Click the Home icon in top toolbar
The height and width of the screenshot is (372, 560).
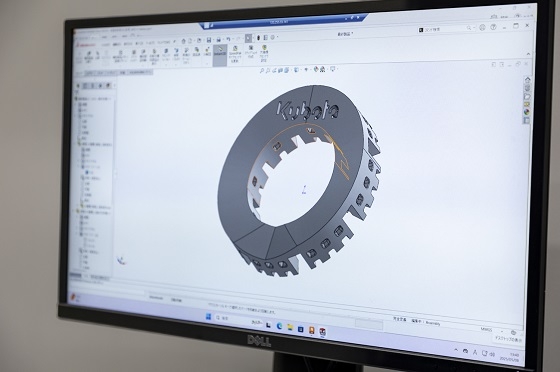pyautogui.click(x=183, y=41)
